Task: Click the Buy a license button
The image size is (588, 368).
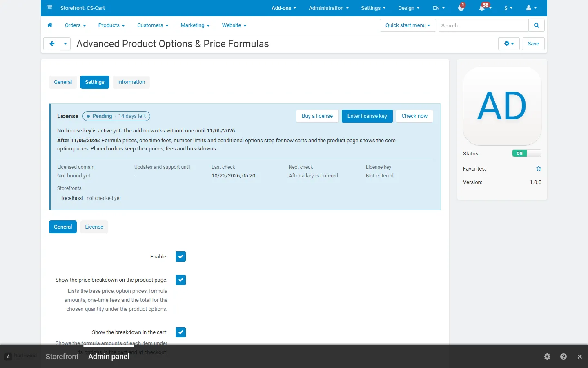Action: [x=317, y=116]
